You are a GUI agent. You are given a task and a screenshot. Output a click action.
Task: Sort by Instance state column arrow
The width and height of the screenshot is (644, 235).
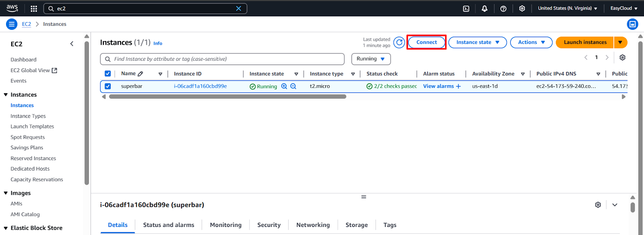pos(296,74)
